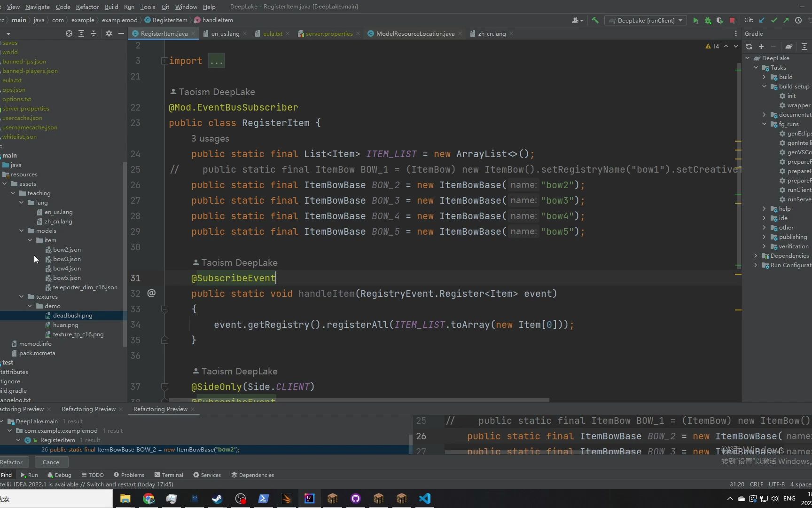Expand the build task group in Gradle
812x508 pixels.
point(765,77)
